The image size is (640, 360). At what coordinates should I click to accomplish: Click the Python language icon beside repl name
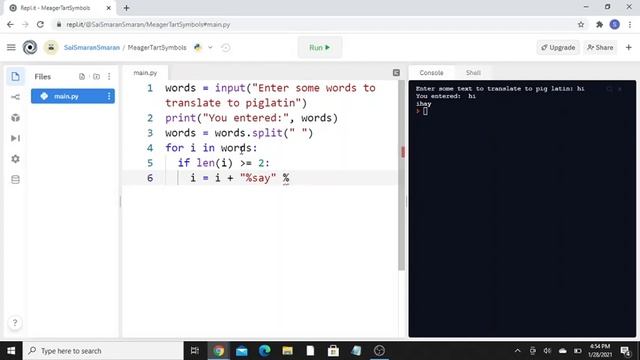(x=198, y=47)
